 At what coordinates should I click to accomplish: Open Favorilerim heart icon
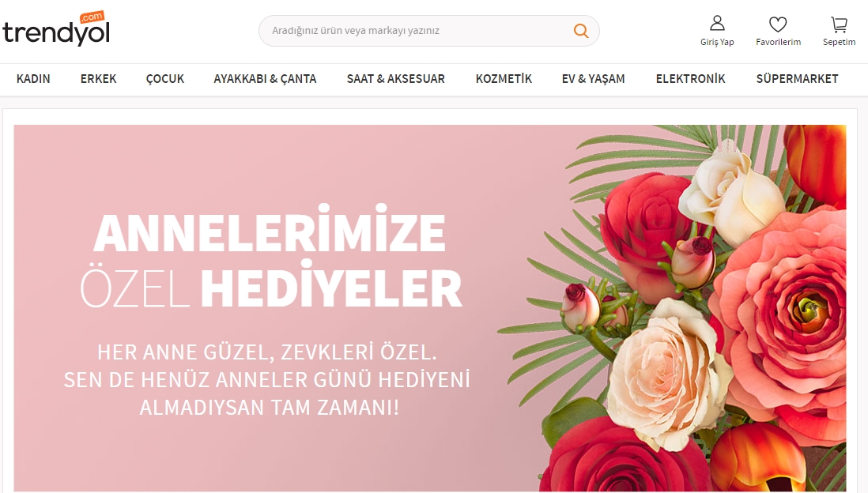(778, 24)
